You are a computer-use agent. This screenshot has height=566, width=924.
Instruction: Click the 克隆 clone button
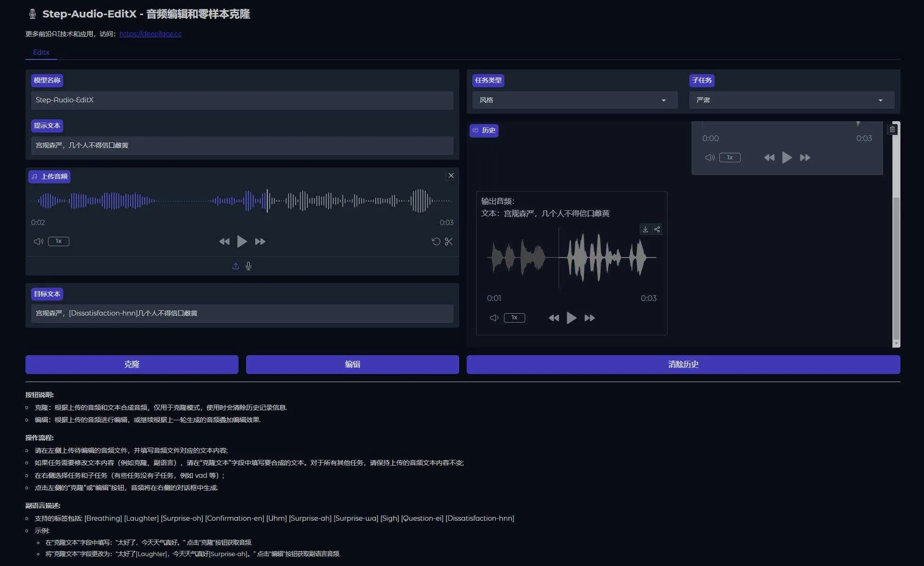[x=132, y=364]
